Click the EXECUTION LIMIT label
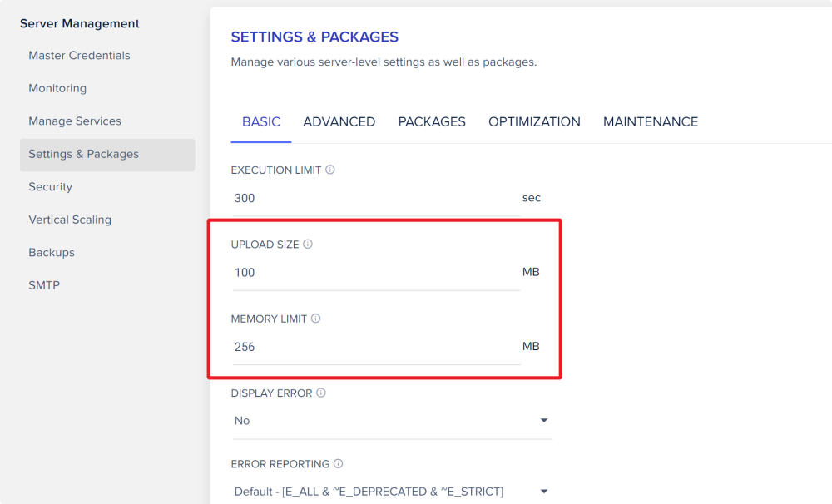 [276, 170]
